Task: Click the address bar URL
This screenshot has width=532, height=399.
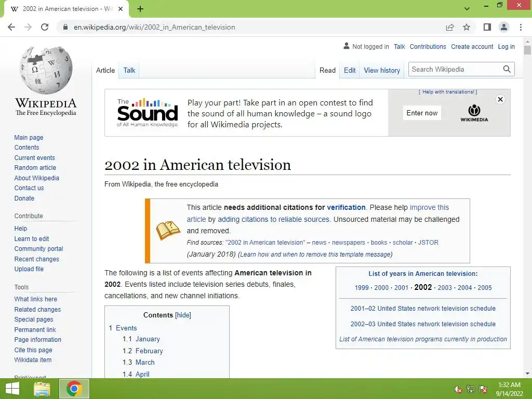Action: point(154,27)
